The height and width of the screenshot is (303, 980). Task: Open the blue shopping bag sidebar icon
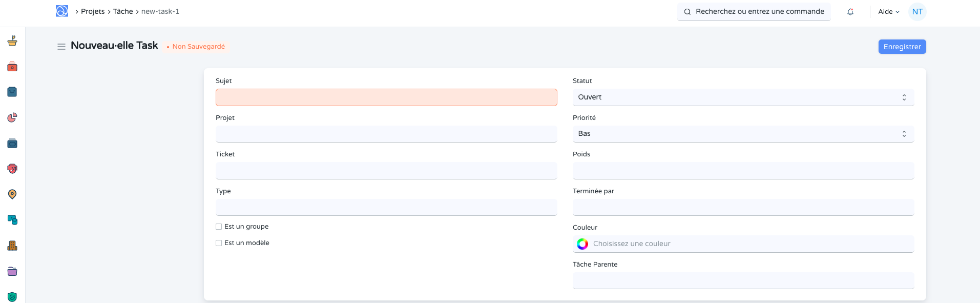tap(12, 92)
